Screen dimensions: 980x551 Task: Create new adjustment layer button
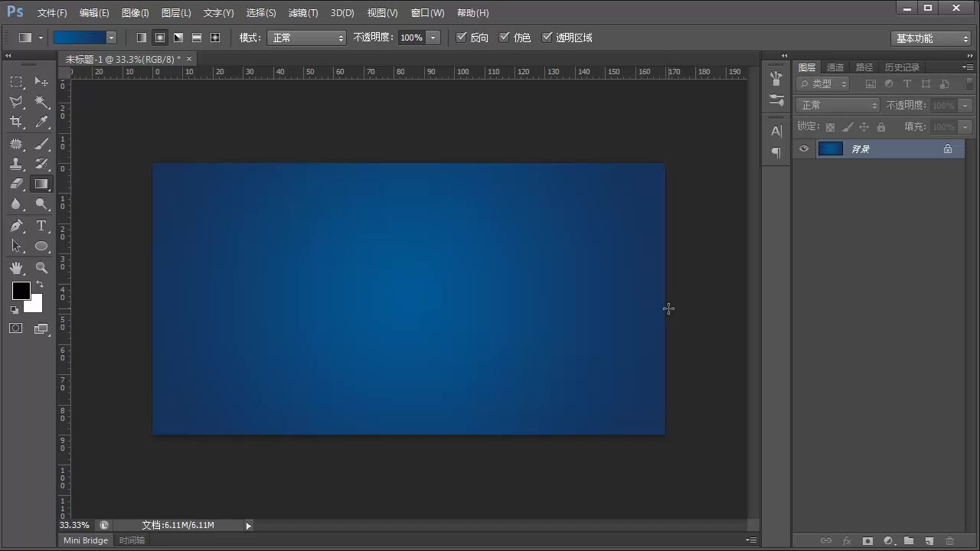click(888, 541)
